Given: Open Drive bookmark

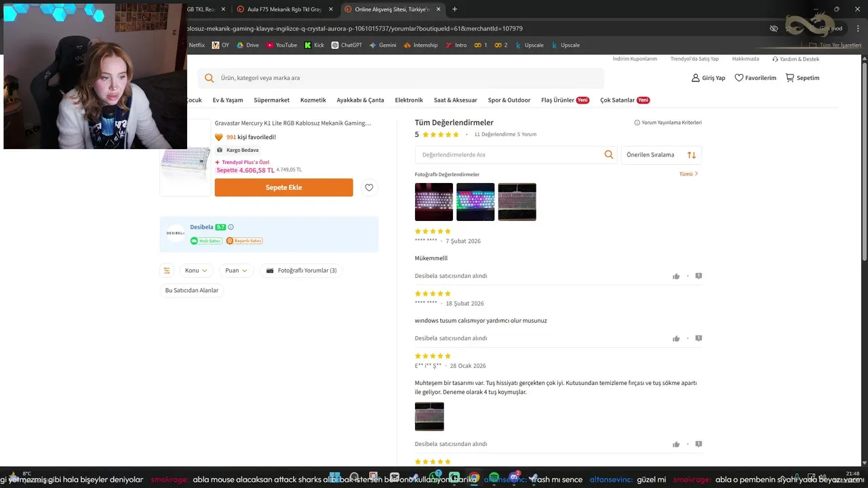Looking at the screenshot, I should [248, 45].
